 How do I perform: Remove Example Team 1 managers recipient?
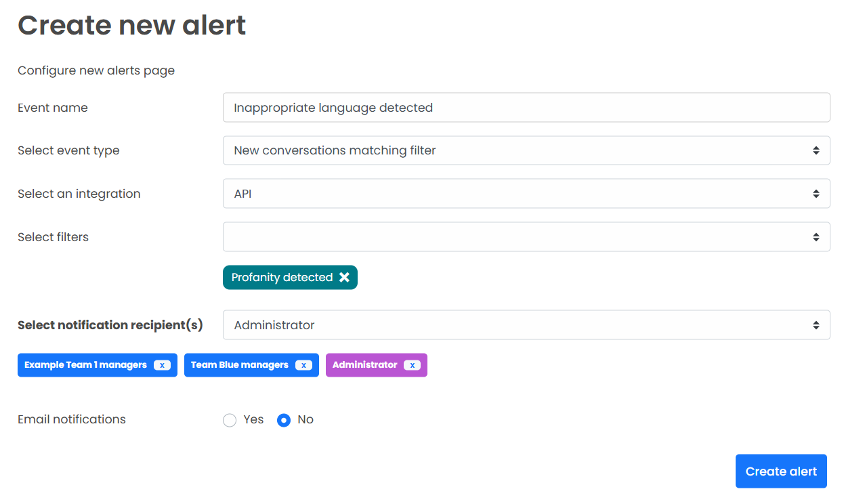click(162, 365)
